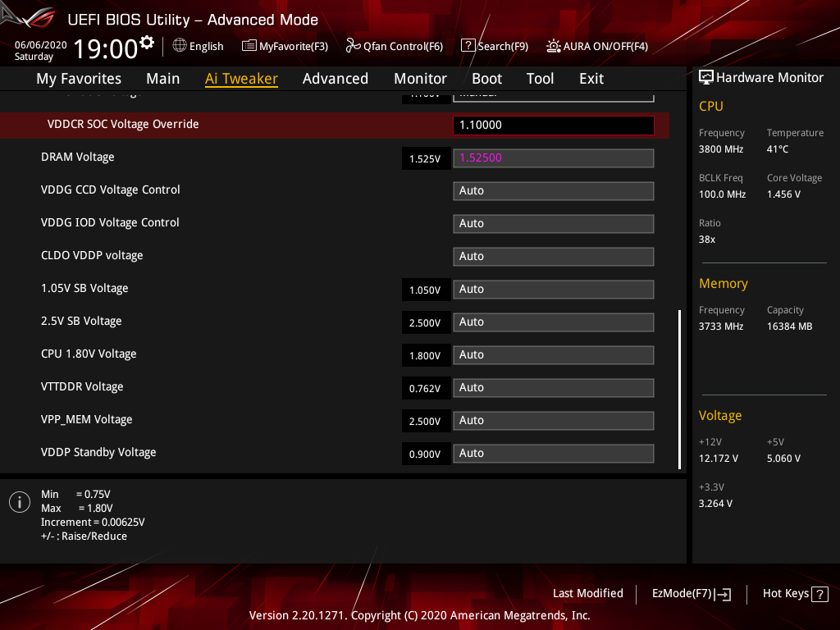Open VDDG IOD Voltage Control dropdown
This screenshot has height=630, width=840.
click(554, 223)
